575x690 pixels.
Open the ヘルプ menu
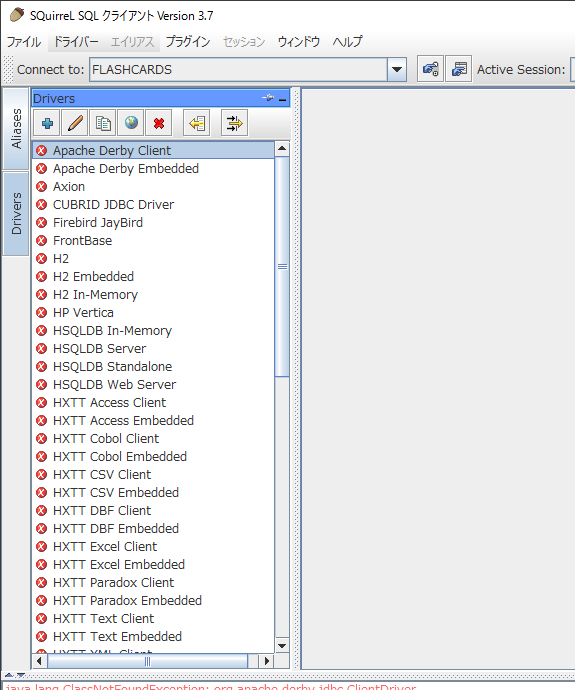click(348, 42)
